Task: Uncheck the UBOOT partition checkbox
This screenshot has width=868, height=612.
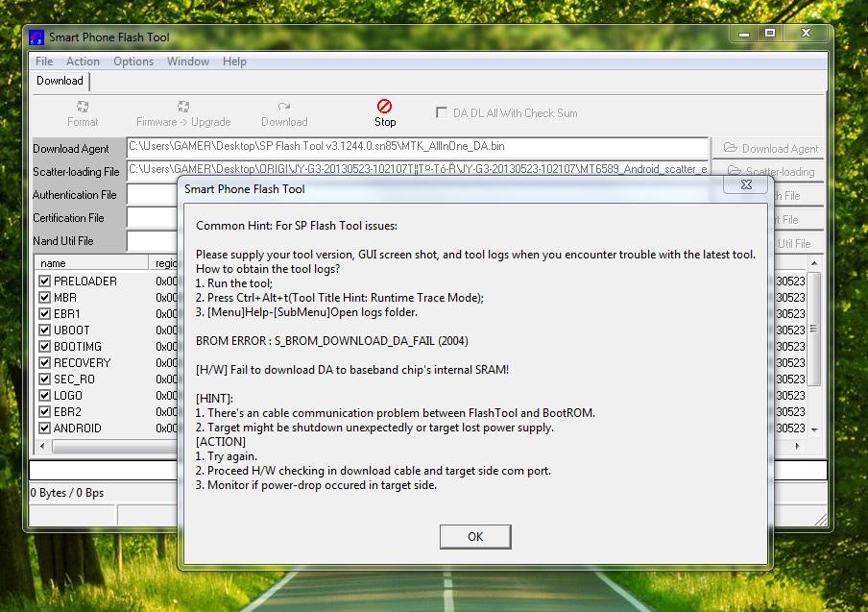Action: tap(45, 330)
